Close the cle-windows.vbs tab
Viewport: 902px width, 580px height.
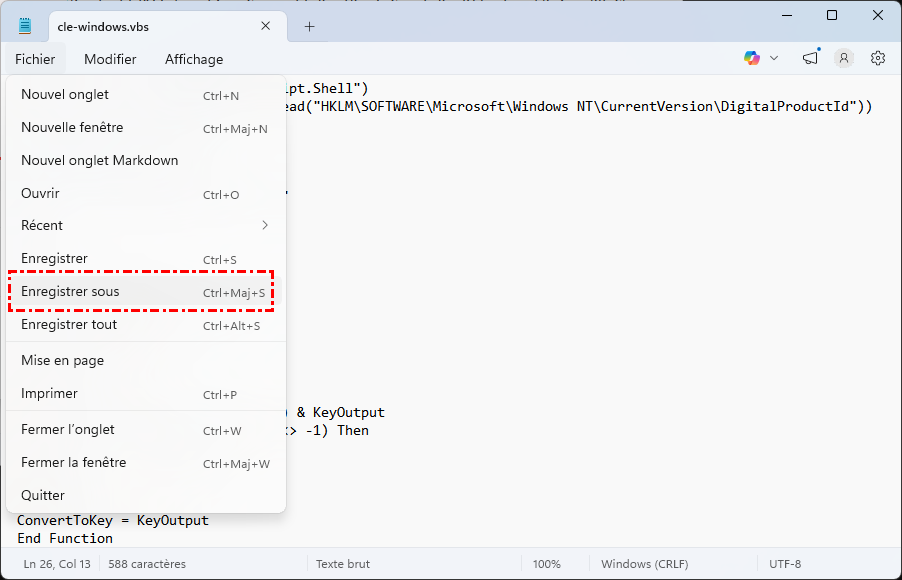(266, 27)
